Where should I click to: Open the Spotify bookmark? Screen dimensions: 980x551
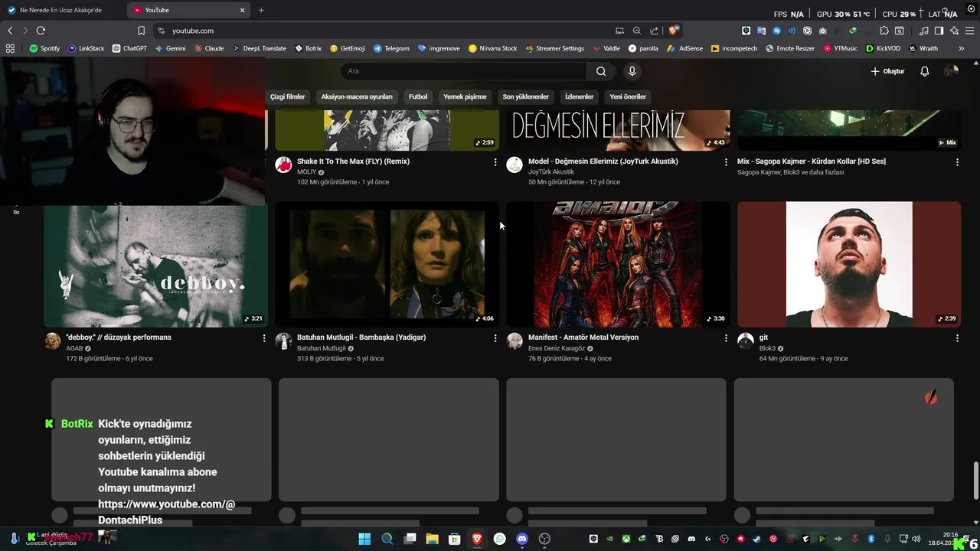point(44,48)
